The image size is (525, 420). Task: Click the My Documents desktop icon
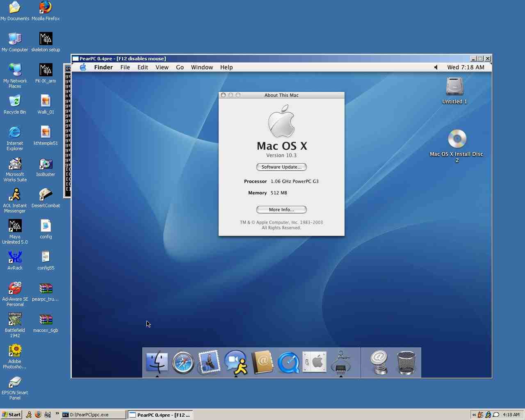(x=15, y=11)
